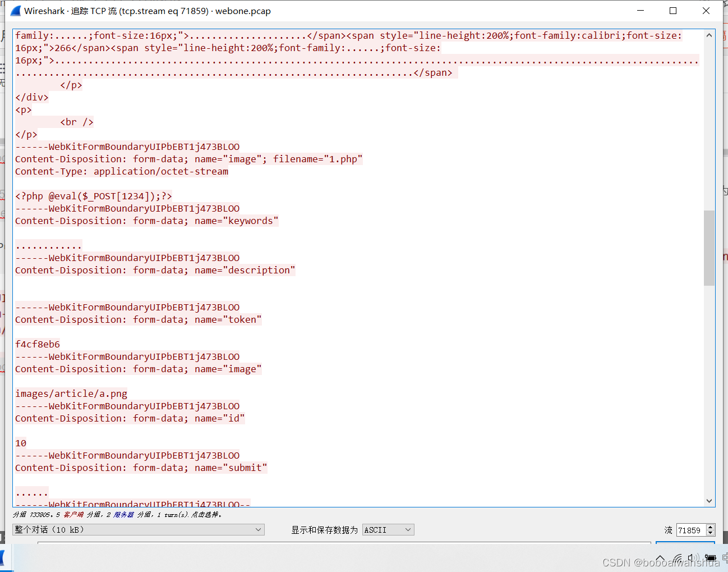The width and height of the screenshot is (728, 572).
Task: Click the taskbar volume speaker icon
Action: [x=694, y=559]
